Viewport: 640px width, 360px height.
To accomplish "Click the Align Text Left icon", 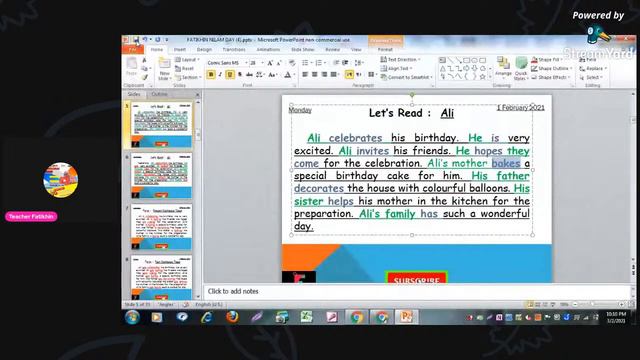I will (305, 75).
